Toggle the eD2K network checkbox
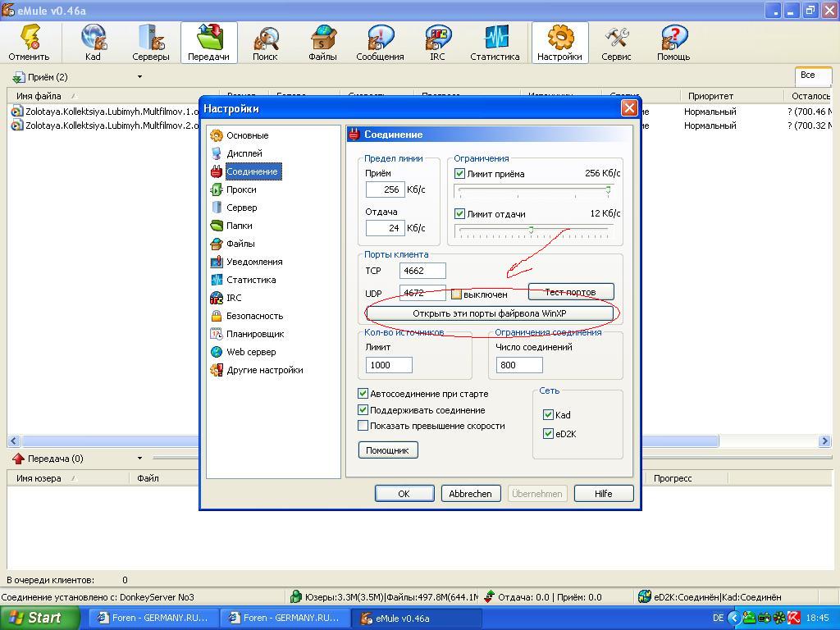Image resolution: width=840 pixels, height=630 pixels. (548, 434)
